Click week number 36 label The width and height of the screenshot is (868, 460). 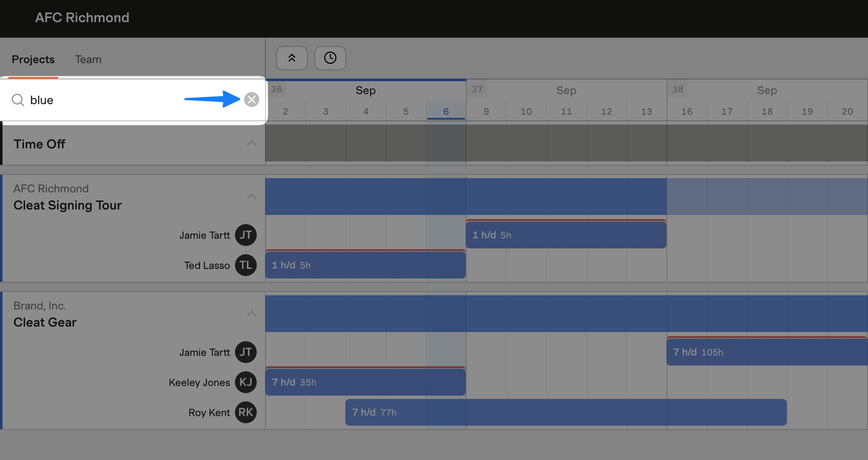[276, 89]
